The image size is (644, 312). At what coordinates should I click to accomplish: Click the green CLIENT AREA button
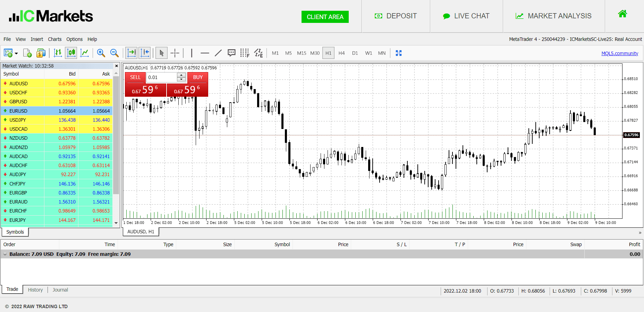click(325, 17)
